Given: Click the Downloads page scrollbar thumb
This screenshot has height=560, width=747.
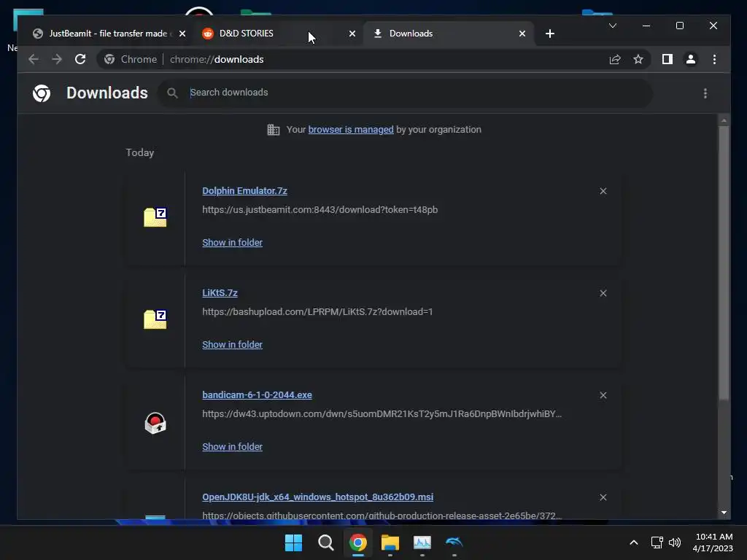Looking at the screenshot, I should [x=724, y=262].
